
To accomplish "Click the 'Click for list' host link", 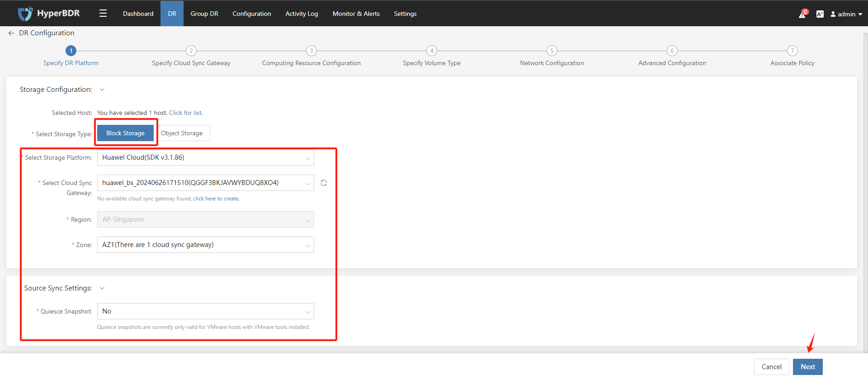I will pyautogui.click(x=185, y=113).
